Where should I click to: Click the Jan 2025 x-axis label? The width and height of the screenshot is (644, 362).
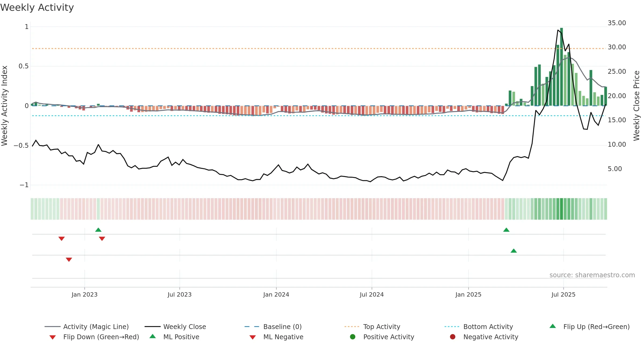(468, 294)
